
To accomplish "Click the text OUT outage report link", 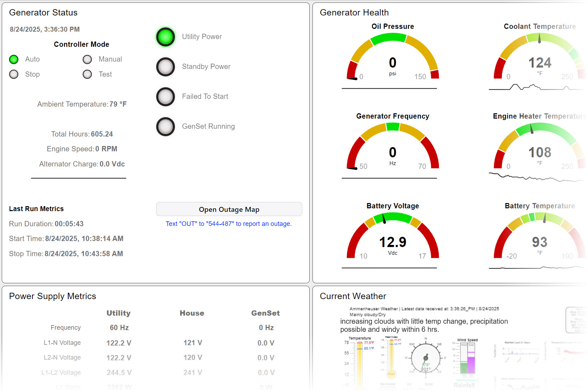I will click(229, 224).
